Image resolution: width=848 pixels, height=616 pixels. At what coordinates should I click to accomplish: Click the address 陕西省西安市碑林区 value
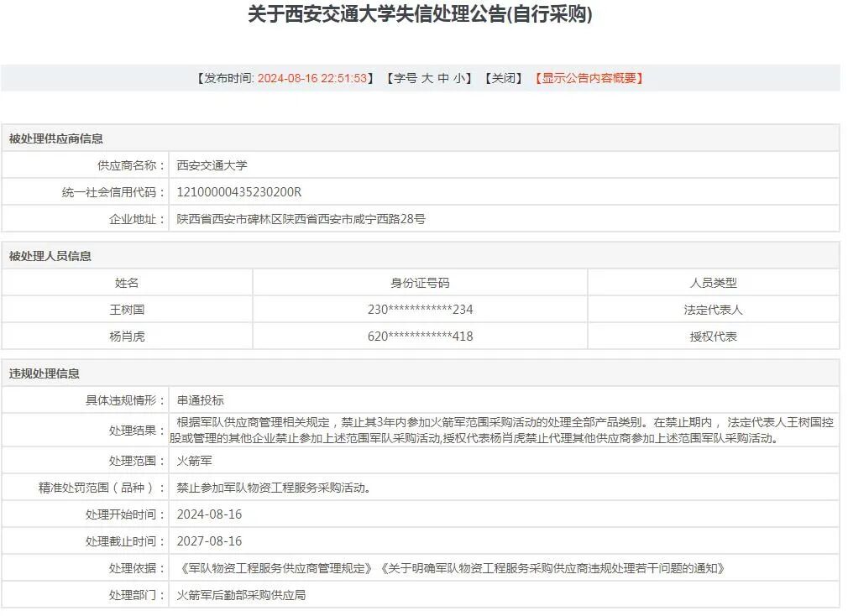pos(301,219)
